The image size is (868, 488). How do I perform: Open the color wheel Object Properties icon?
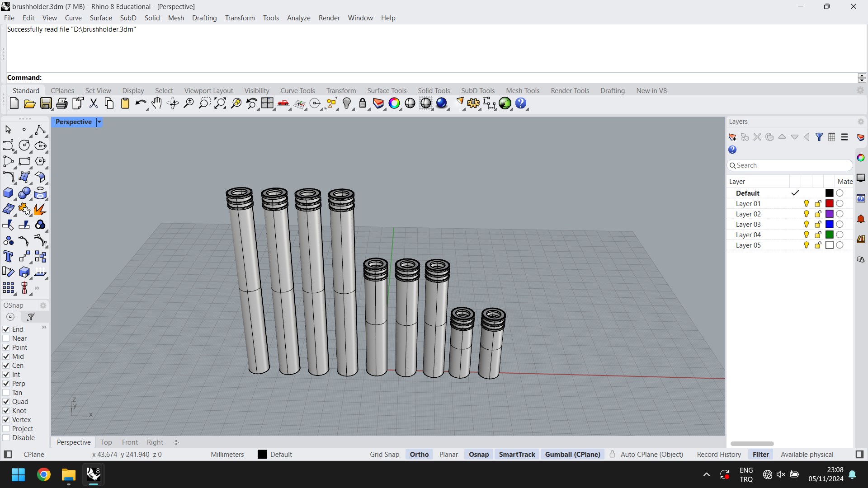pos(394,103)
